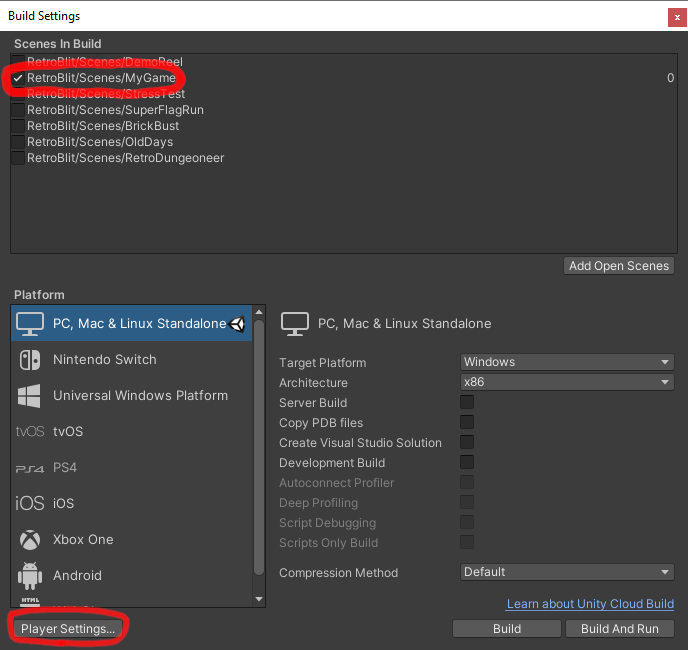The height and width of the screenshot is (650, 688).
Task: Open the Learn about Unity Cloud Build link
Action: coord(590,604)
